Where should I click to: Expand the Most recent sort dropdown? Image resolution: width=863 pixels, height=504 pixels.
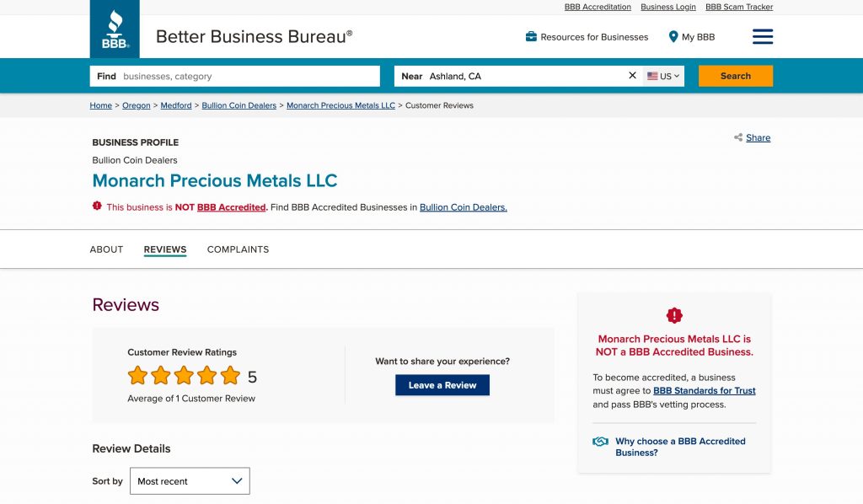click(190, 481)
